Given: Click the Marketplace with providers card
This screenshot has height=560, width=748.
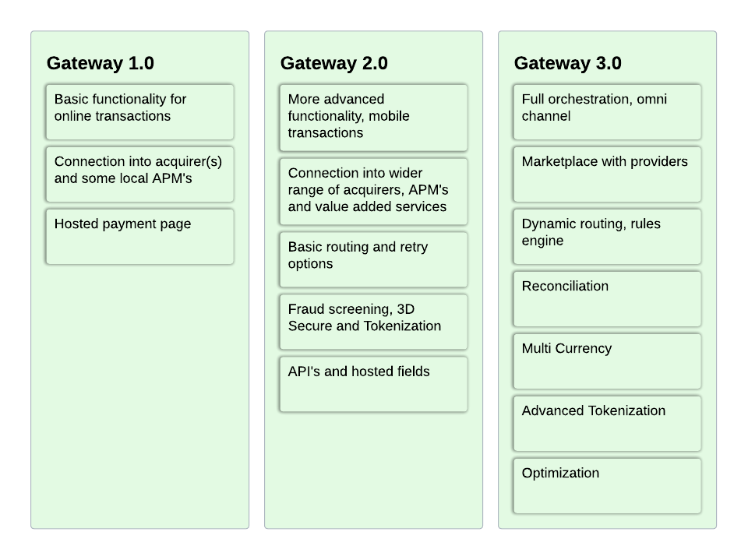Looking at the screenshot, I should [607, 174].
